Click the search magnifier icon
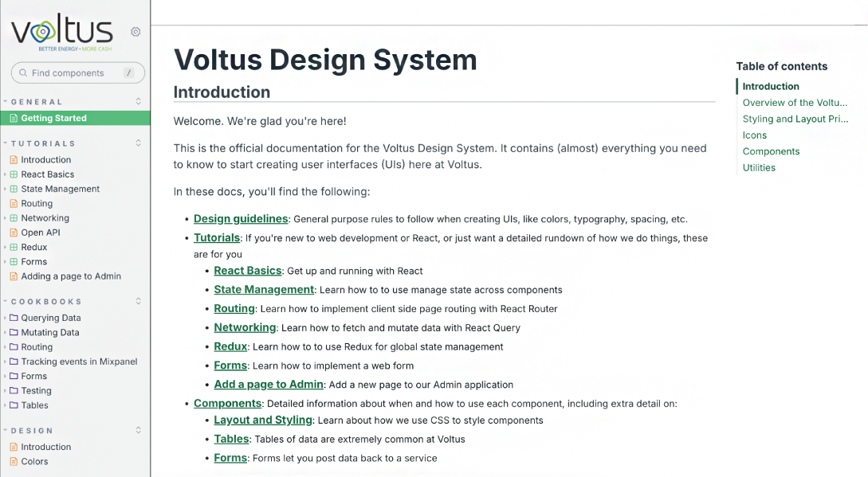The image size is (868, 477). (x=22, y=73)
